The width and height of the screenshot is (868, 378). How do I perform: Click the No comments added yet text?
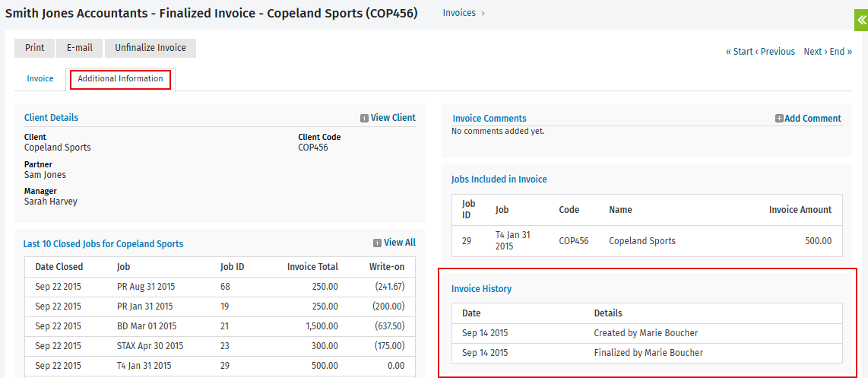pos(498,132)
